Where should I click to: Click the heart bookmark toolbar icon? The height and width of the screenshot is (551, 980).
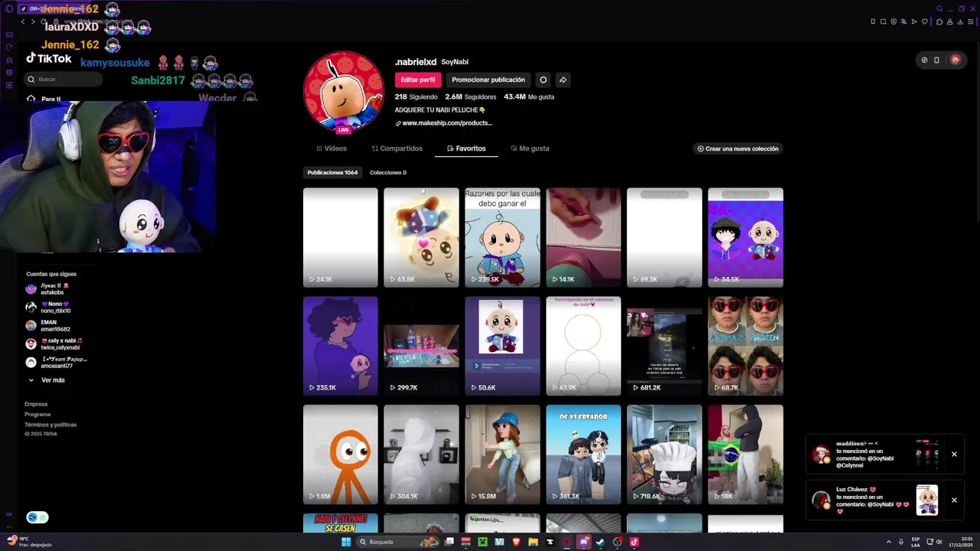point(925,21)
